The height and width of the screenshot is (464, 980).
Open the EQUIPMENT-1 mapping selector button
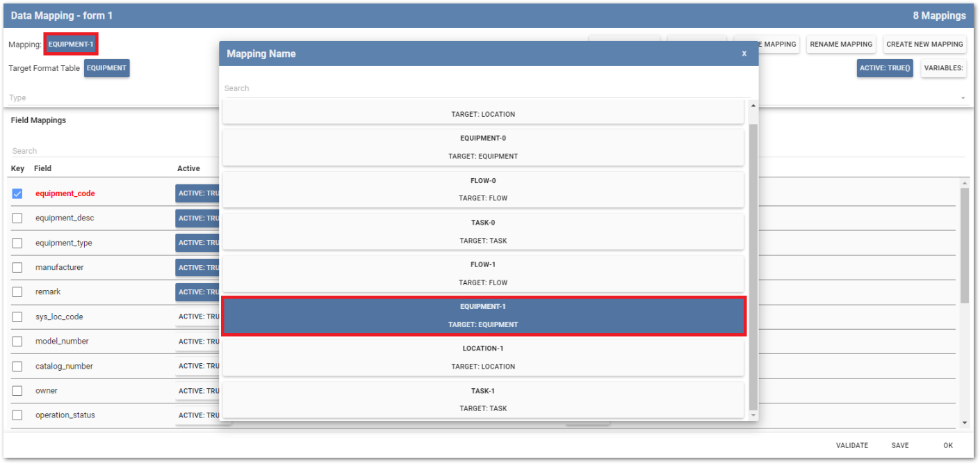point(70,45)
